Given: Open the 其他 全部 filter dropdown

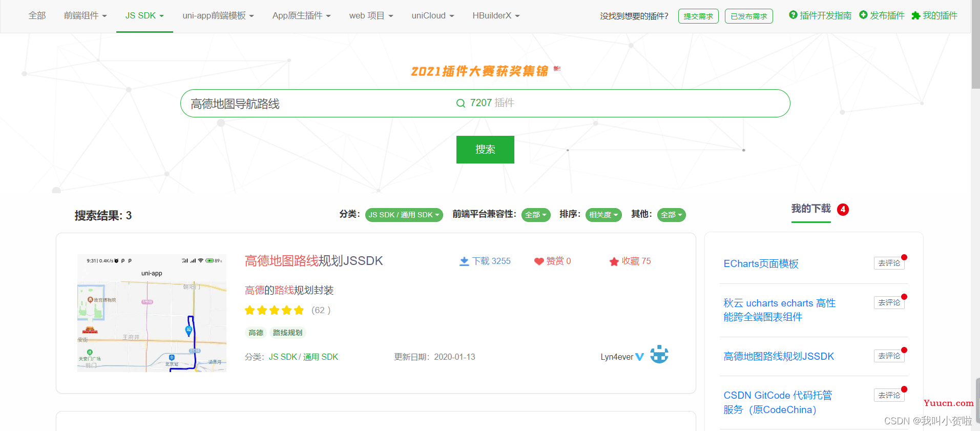Looking at the screenshot, I should (671, 215).
